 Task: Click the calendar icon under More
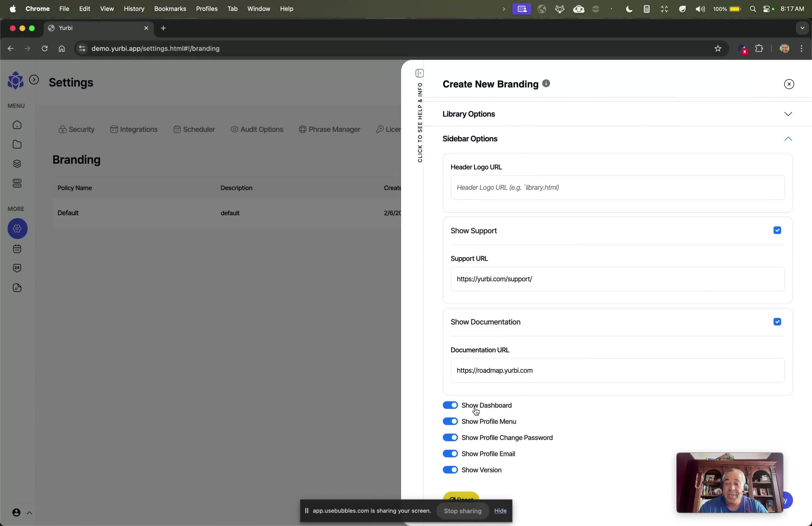17,249
